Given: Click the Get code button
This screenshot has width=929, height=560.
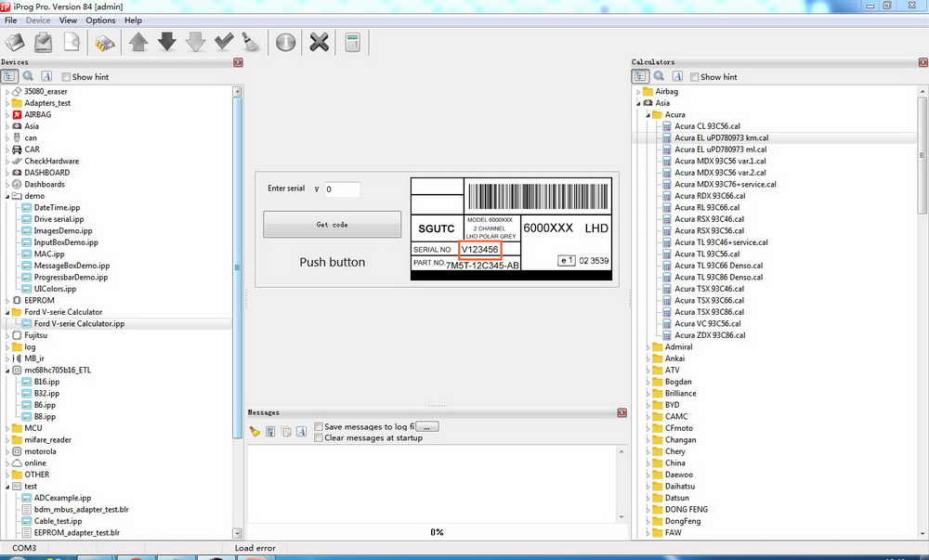Looking at the screenshot, I should click(332, 225).
